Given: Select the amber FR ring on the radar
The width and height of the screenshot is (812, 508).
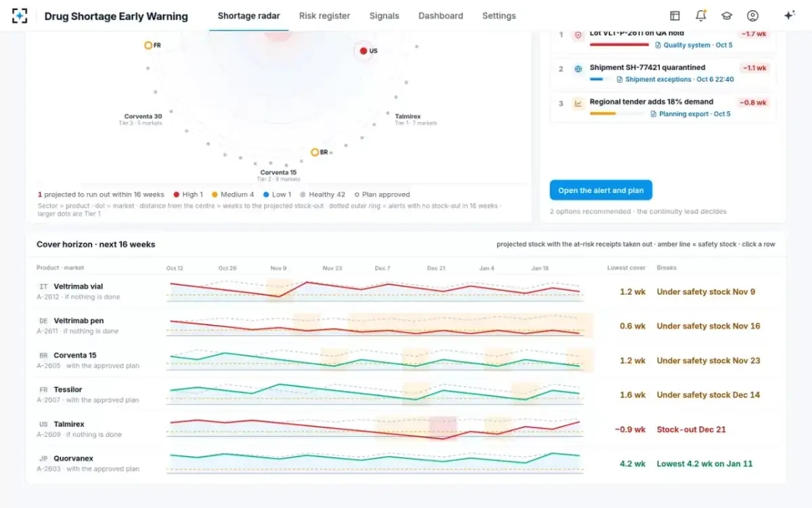Looking at the screenshot, I should [148, 45].
